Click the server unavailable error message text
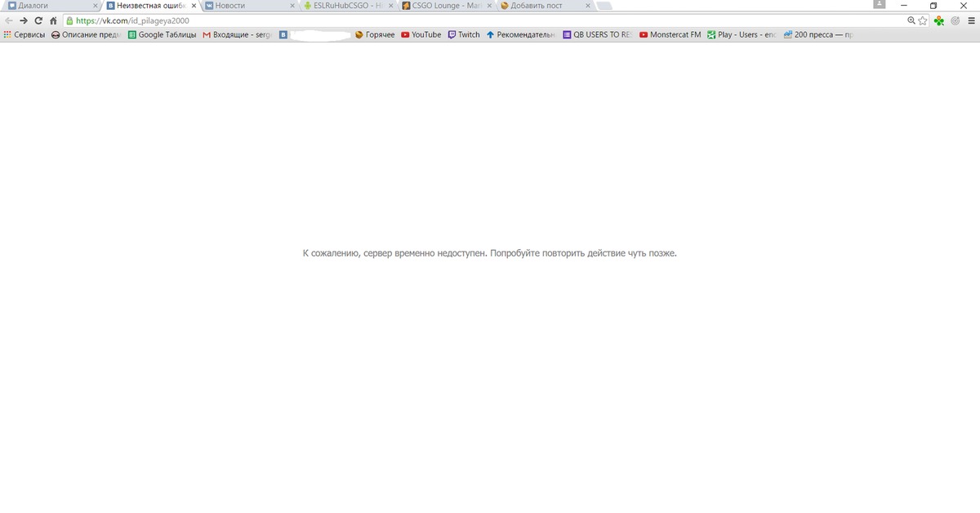The height and width of the screenshot is (513, 980). point(489,253)
